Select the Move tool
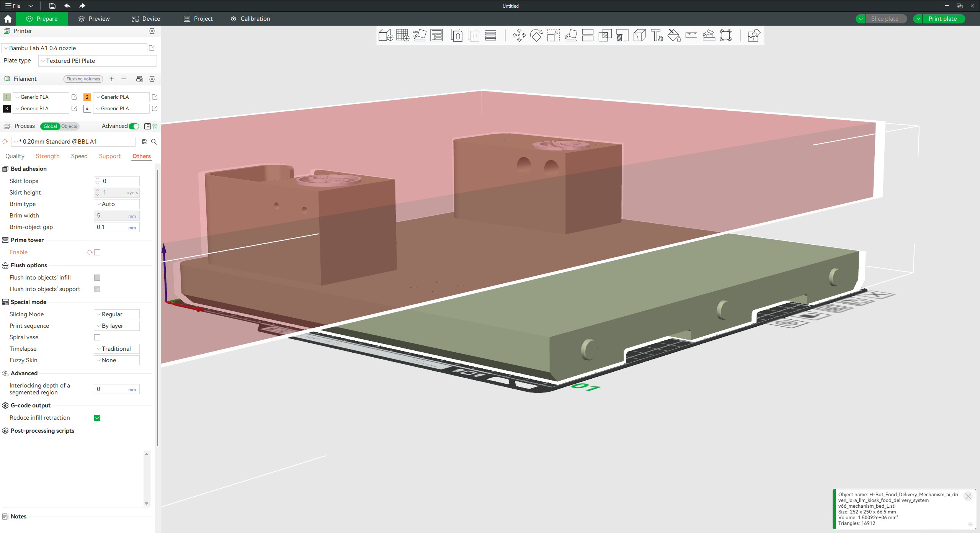 tap(519, 35)
